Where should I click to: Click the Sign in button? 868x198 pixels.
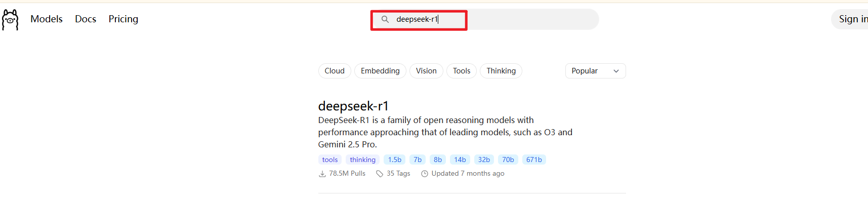pos(850,19)
